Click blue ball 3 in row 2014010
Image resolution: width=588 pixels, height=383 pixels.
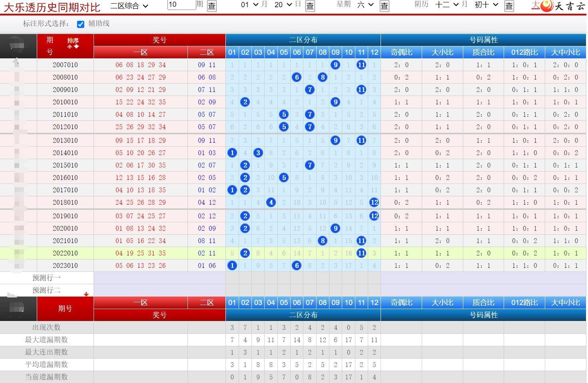click(x=258, y=153)
